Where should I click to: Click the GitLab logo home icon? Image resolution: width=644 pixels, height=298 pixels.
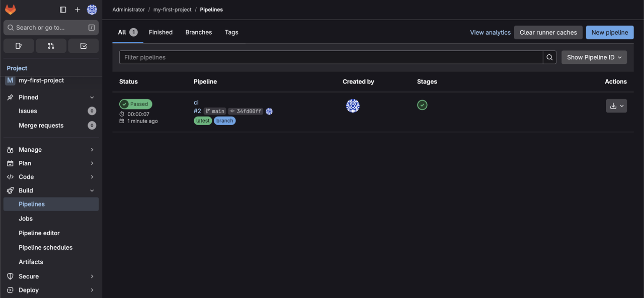point(11,10)
